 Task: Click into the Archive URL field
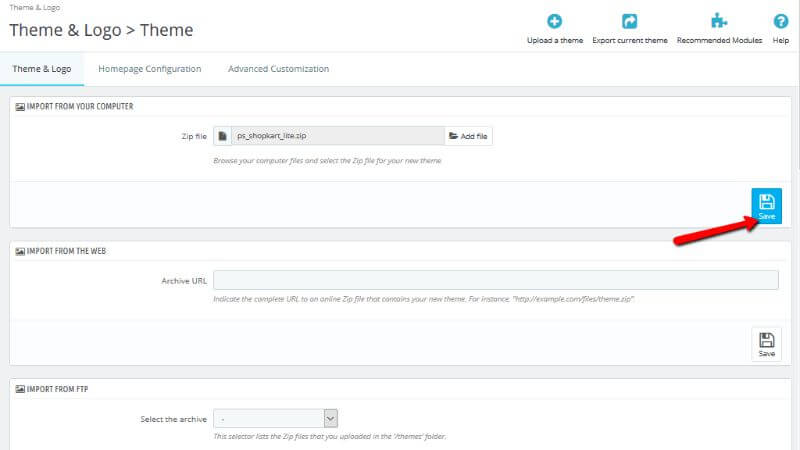pyautogui.click(x=496, y=280)
